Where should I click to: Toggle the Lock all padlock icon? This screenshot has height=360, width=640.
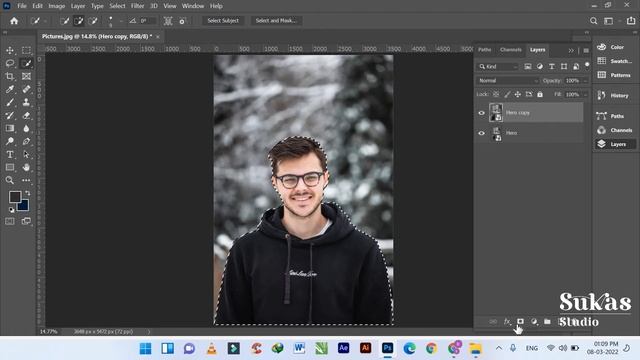pos(540,94)
